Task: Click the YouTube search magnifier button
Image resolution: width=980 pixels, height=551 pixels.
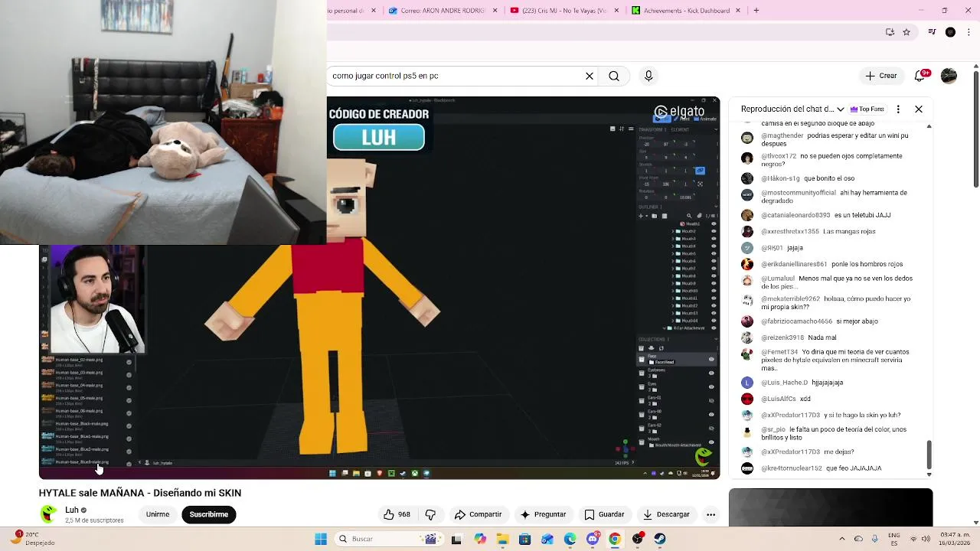Action: coord(614,76)
